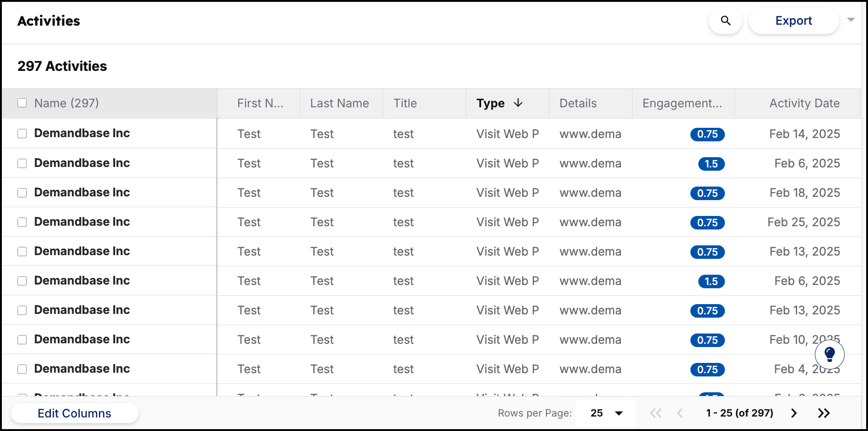Image resolution: width=868 pixels, height=431 pixels.
Task: Click www.dema details in Feb 18 row
Action: 590,193
